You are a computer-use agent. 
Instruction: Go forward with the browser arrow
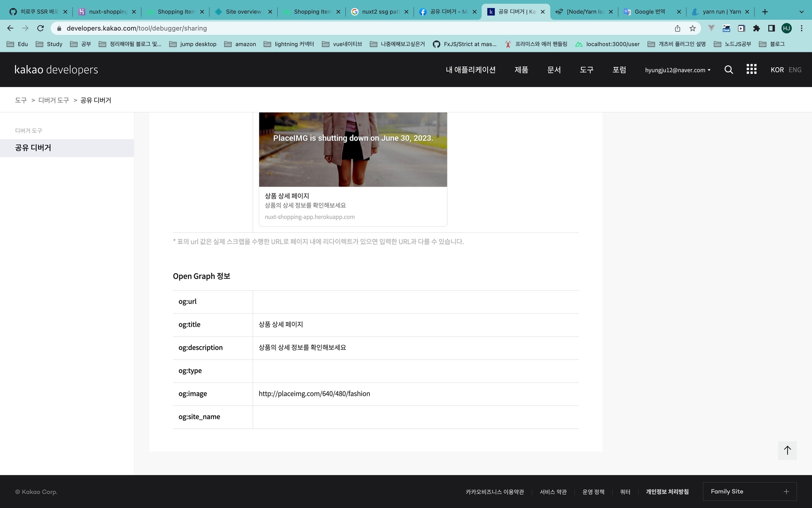coord(25,28)
